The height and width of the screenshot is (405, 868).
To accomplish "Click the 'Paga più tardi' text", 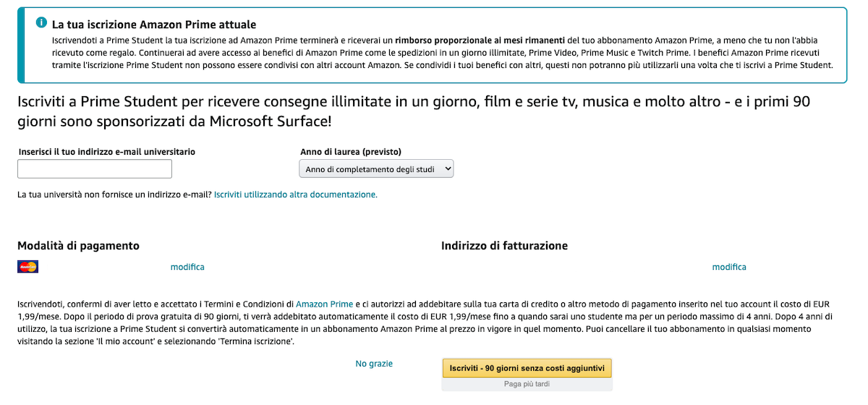I will coord(527,384).
